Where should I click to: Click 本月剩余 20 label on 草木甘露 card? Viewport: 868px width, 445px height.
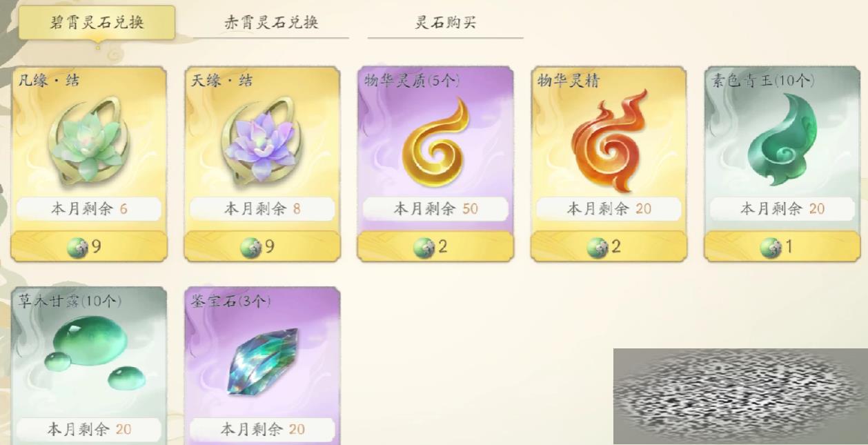point(89,429)
